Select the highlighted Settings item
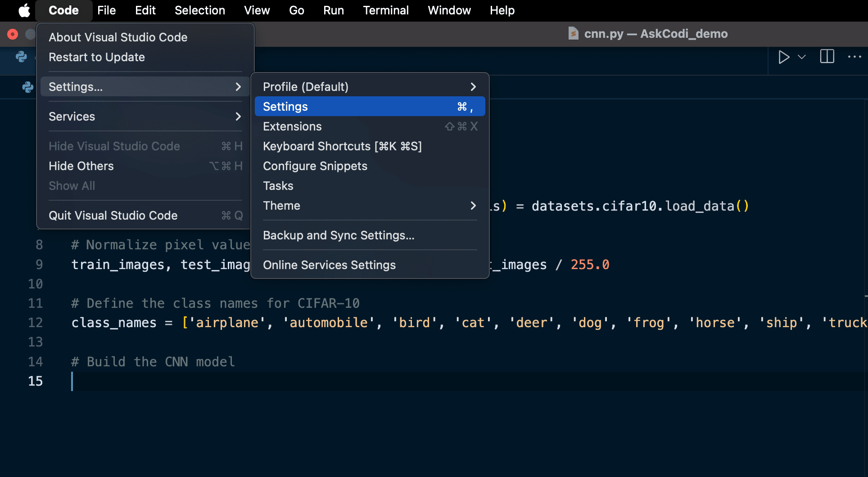The height and width of the screenshot is (477, 868). coord(370,107)
